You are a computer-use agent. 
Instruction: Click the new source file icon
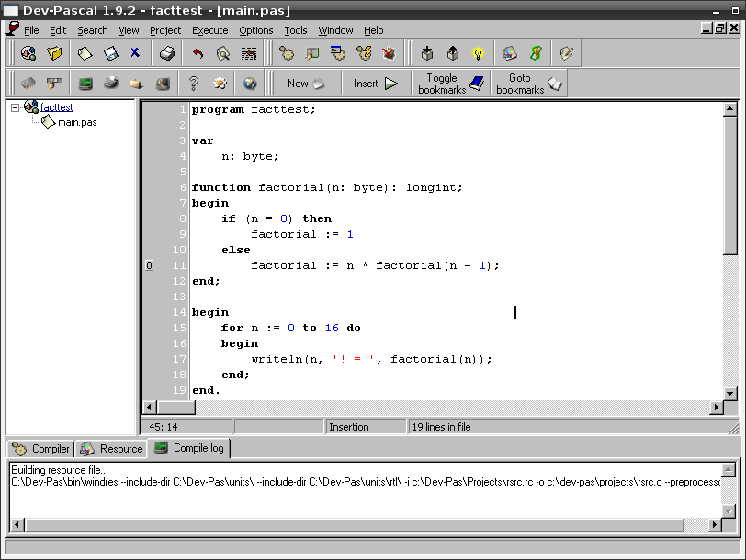(85, 53)
